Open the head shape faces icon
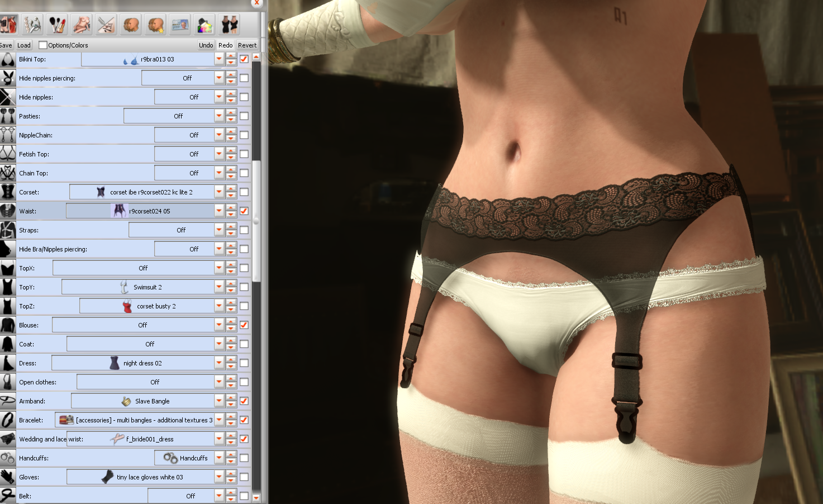 131,25
